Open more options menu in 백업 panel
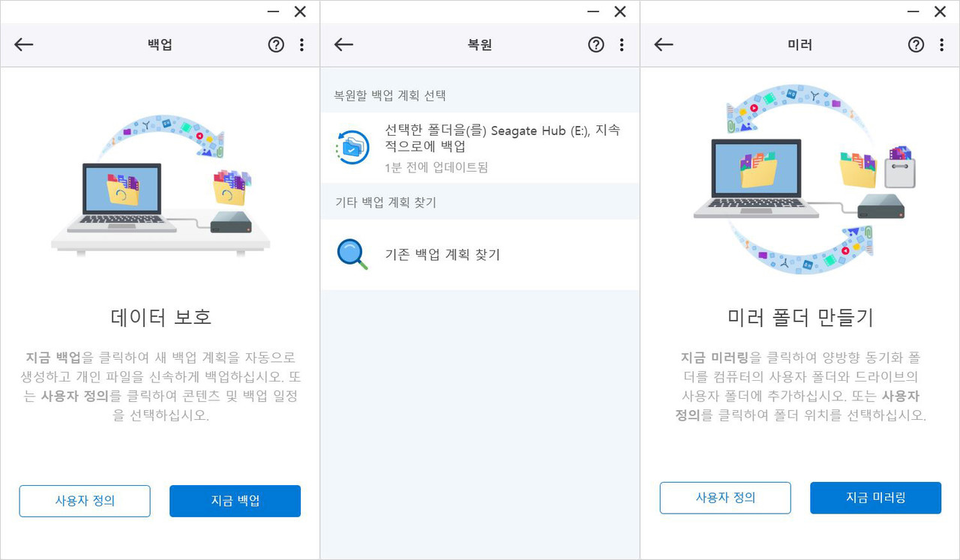Viewport: 960px width, 560px height. click(301, 45)
